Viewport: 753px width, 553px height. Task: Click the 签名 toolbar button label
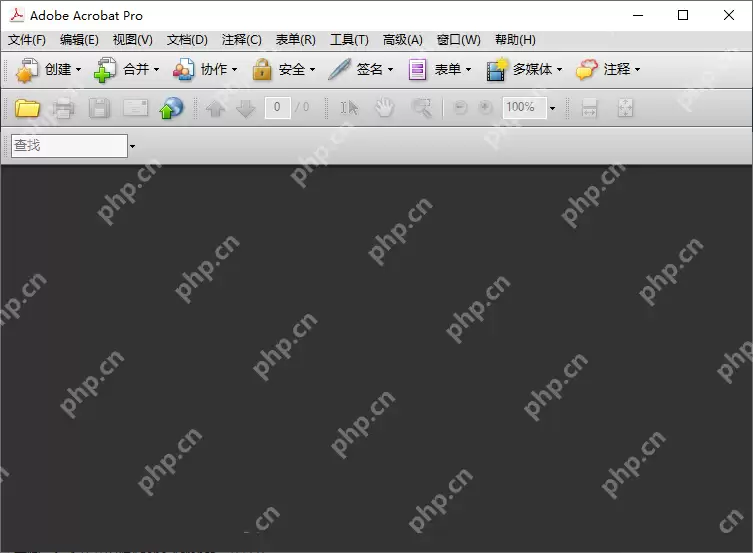pyautogui.click(x=370, y=70)
